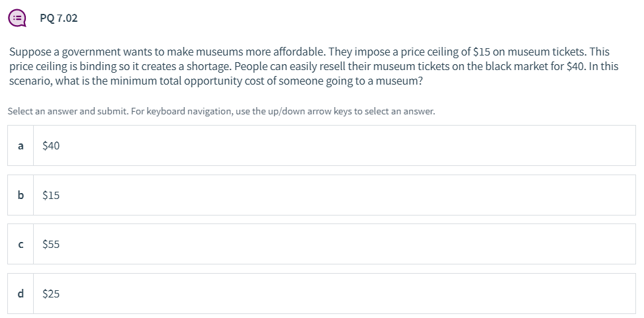This screenshot has width=644, height=318.
Task: Click the 'Select an answer and submit' instruction
Action: (221, 111)
